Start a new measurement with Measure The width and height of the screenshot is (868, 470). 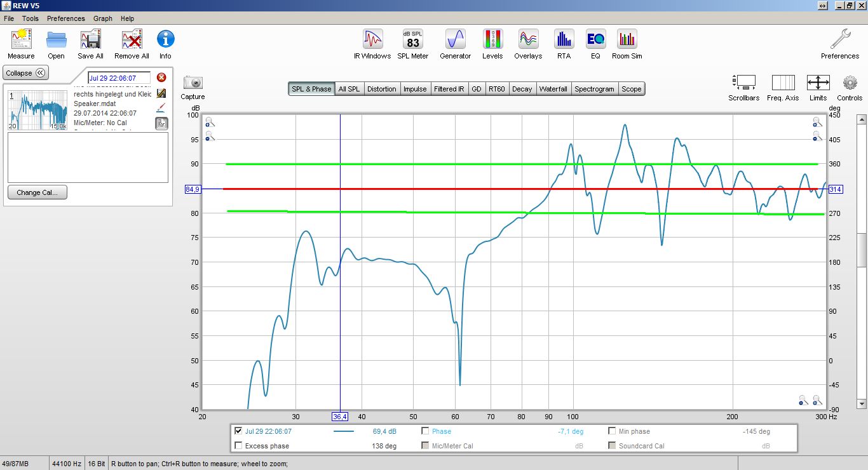click(21, 44)
